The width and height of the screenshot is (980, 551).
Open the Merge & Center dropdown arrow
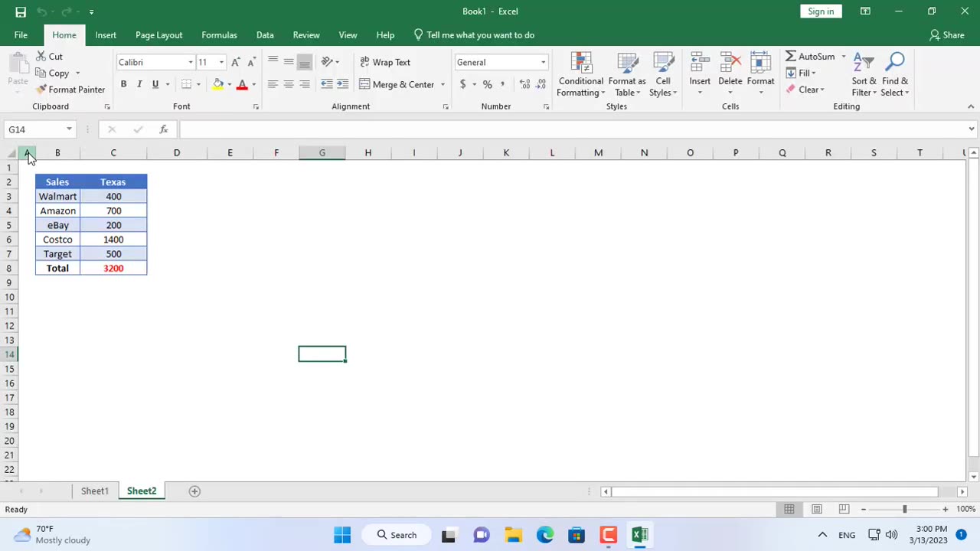(x=443, y=84)
